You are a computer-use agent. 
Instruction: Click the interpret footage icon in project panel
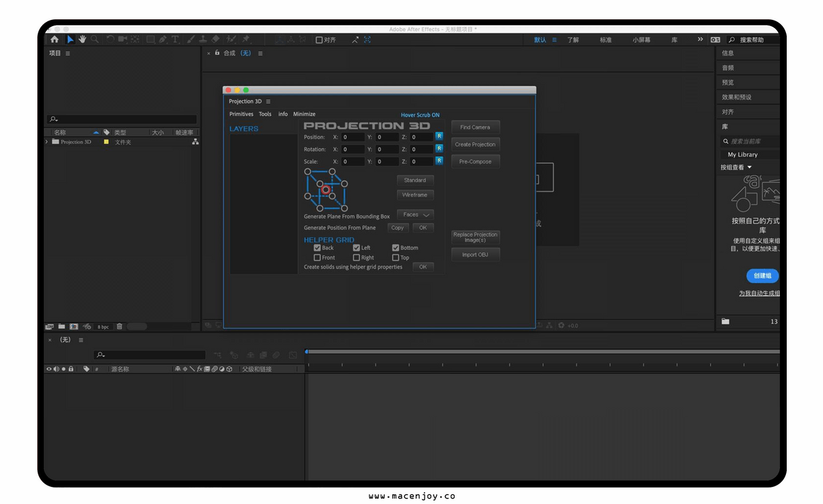point(49,326)
